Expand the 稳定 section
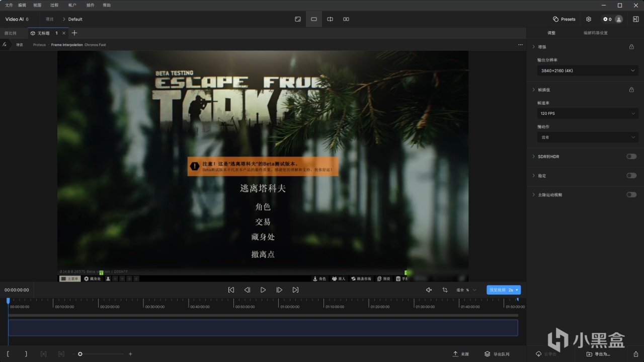The height and width of the screenshot is (362, 644). [533, 176]
